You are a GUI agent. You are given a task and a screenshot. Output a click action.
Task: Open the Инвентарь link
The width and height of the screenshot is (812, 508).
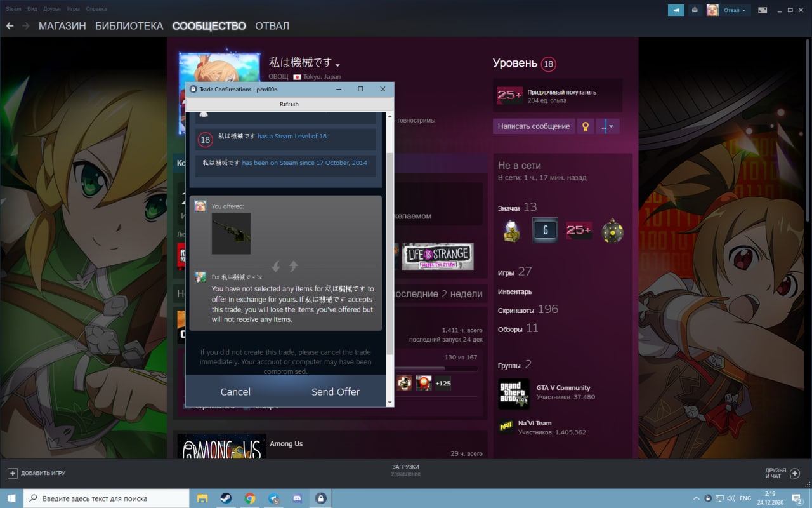click(x=515, y=292)
